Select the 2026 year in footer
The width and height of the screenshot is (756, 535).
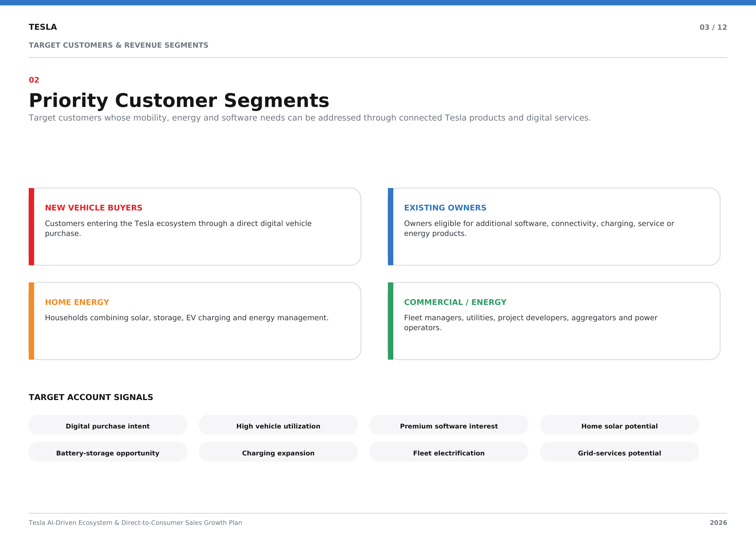pyautogui.click(x=718, y=523)
